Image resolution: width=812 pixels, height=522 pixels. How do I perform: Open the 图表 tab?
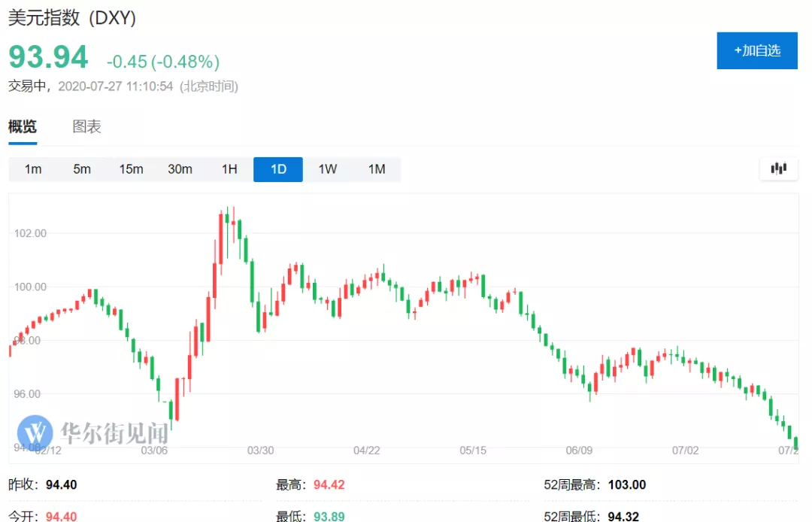point(86,126)
